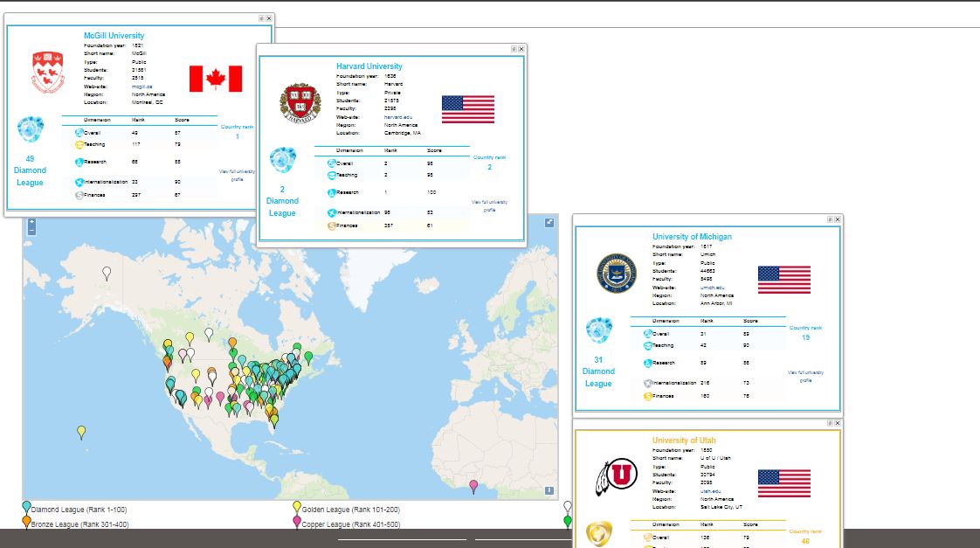Pin the Harvard University popup
This screenshot has width=980, height=548.
pyautogui.click(x=514, y=49)
